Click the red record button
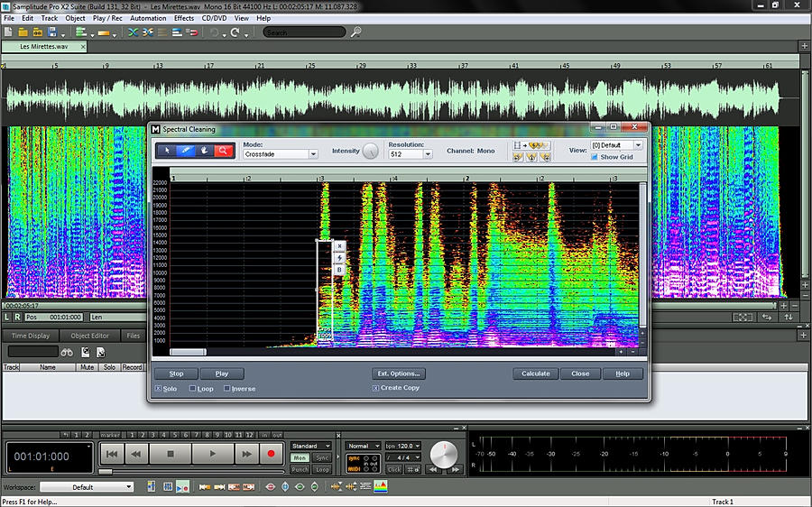 coord(271,454)
